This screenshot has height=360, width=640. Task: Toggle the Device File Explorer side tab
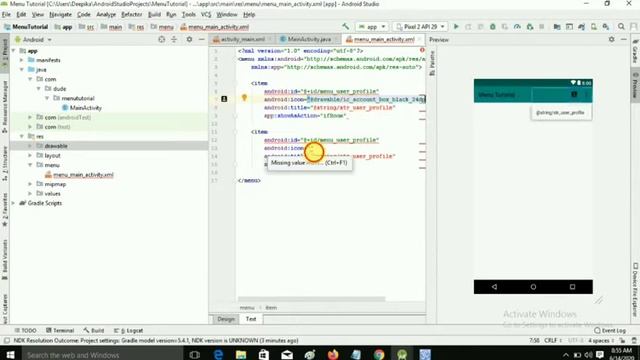click(635, 290)
